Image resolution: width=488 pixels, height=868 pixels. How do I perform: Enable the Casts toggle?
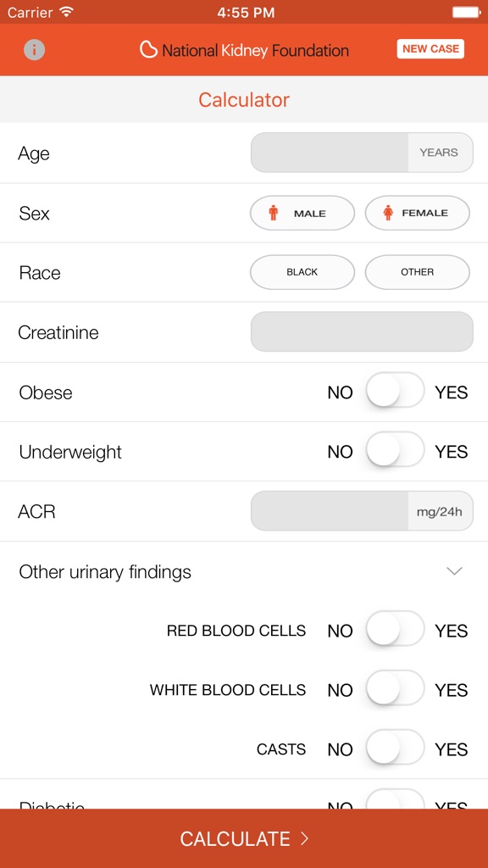pos(395,748)
